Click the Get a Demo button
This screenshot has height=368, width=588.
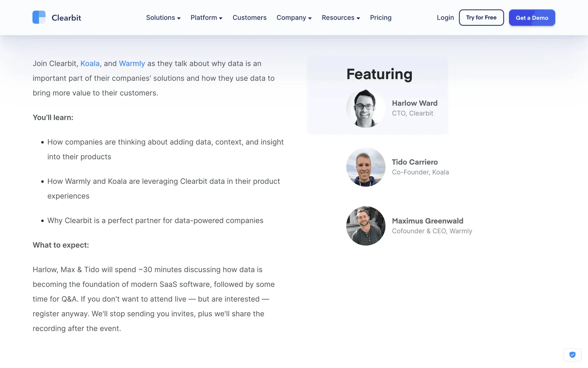532,18
